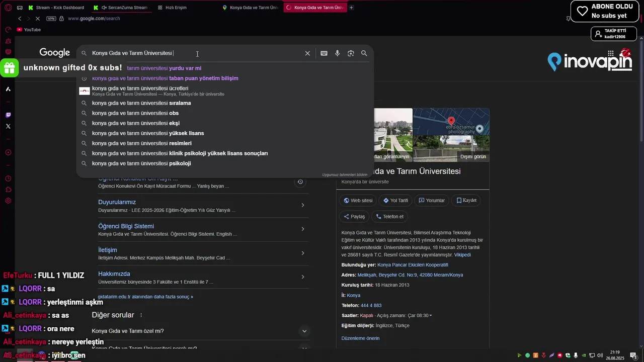Switch to Stream - Kick Dashboard tab
The image size is (644, 362).
click(56, 8)
